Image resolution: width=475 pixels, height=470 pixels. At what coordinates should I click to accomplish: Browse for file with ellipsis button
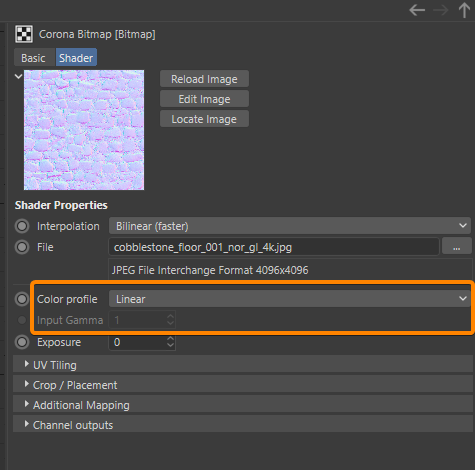(x=457, y=247)
